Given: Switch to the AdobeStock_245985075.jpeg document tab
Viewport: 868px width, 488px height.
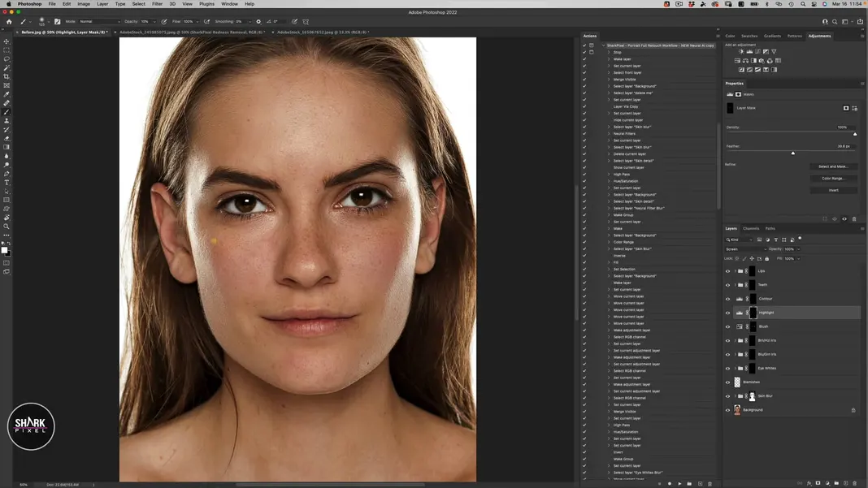Looking at the screenshot, I should [x=192, y=32].
